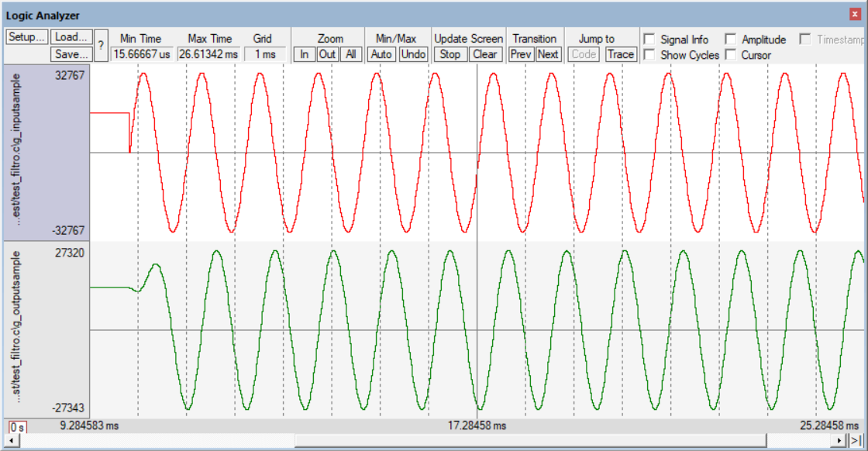The height and width of the screenshot is (451, 868).
Task: Open the Setup... dialog
Action: tap(26, 37)
